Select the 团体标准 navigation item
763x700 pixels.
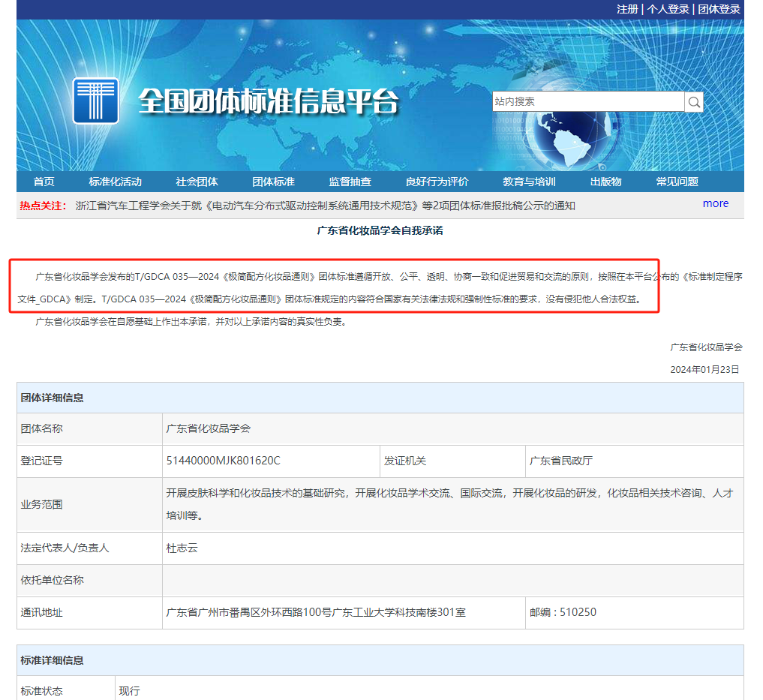click(x=273, y=182)
